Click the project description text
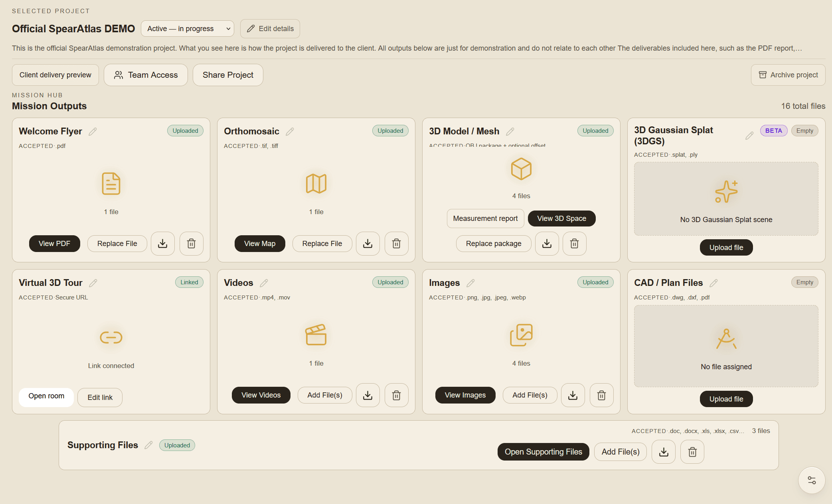 coord(407,48)
